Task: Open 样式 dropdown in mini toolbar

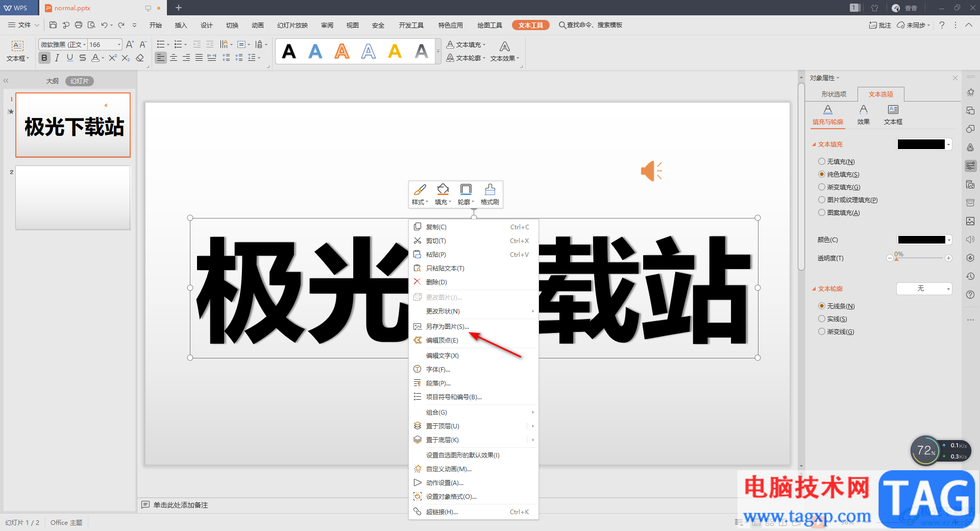Action: [x=420, y=194]
